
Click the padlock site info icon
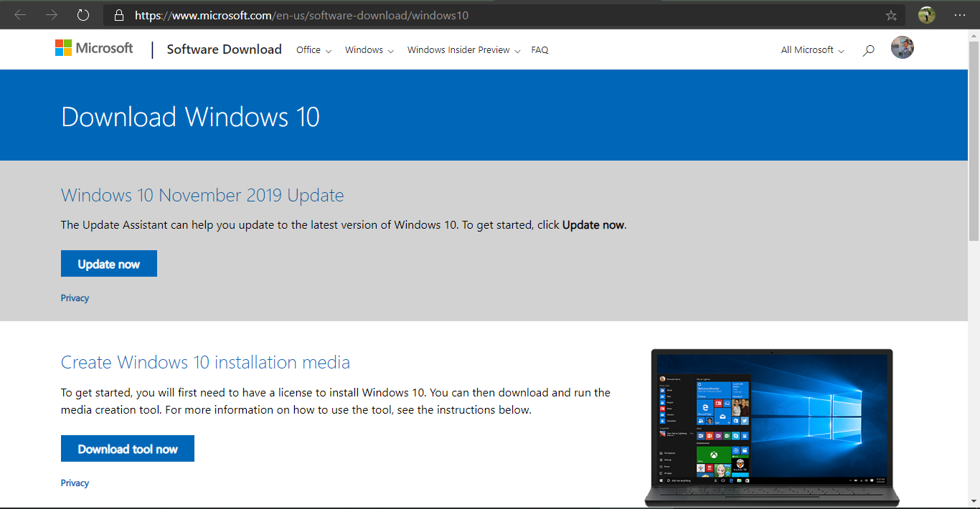click(119, 15)
